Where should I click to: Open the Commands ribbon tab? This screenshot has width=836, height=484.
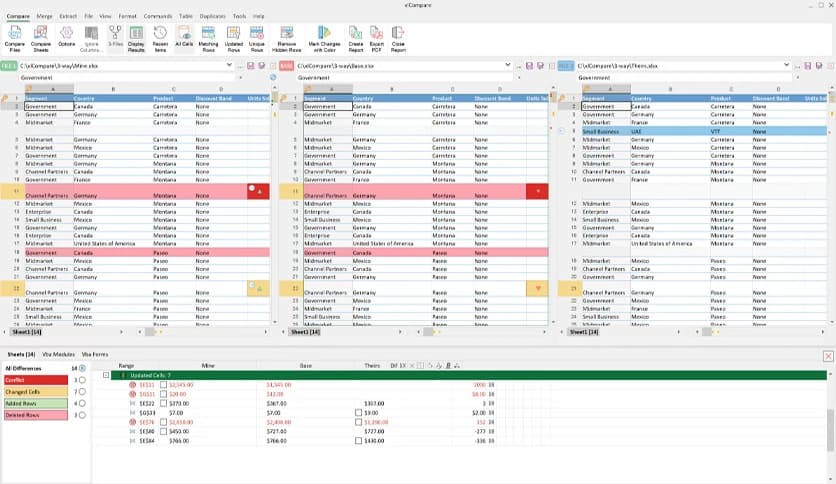pos(158,17)
